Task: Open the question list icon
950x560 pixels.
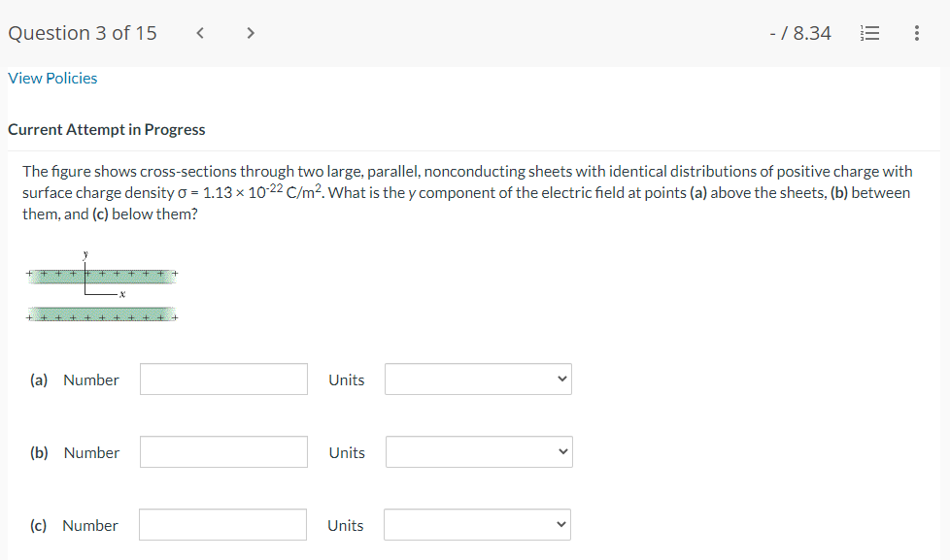Action: tap(869, 33)
